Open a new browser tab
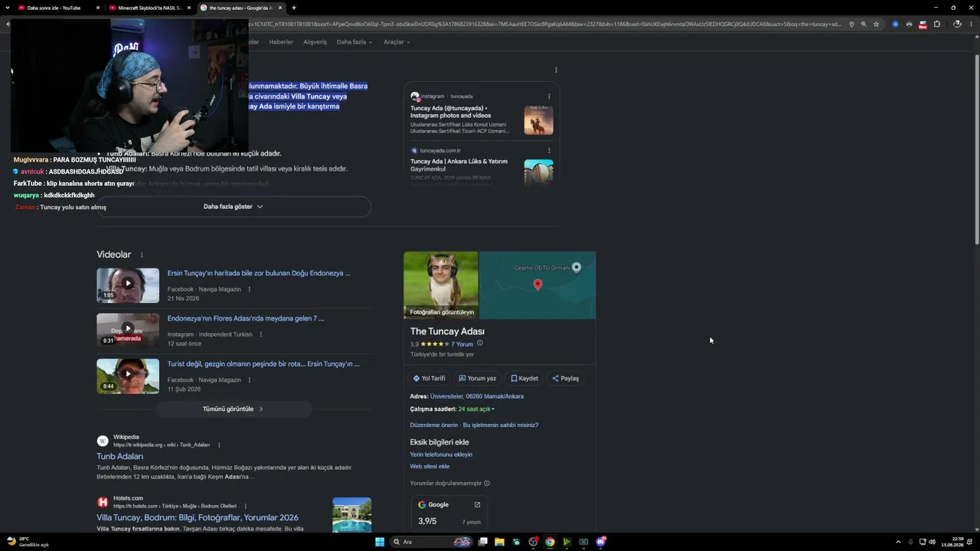 click(294, 8)
